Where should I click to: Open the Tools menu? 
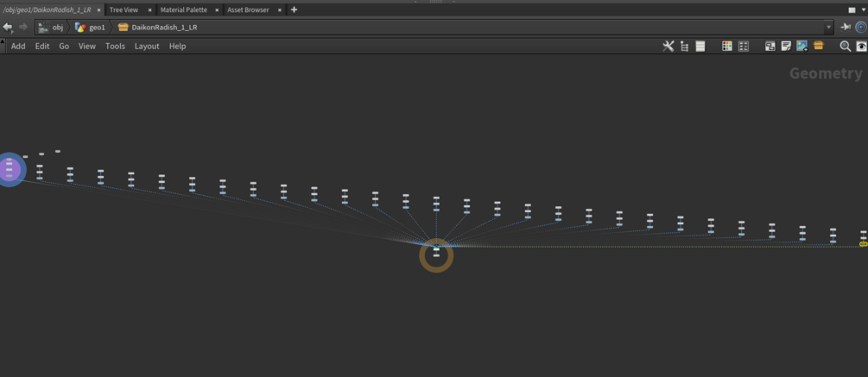tap(115, 47)
